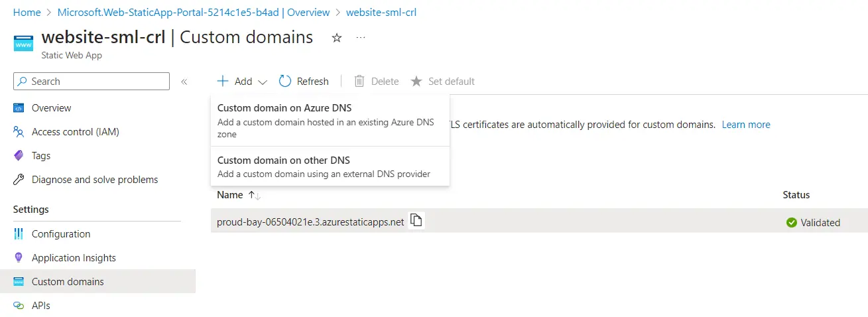
Task: Open the Overview sidebar item
Action: (51, 108)
